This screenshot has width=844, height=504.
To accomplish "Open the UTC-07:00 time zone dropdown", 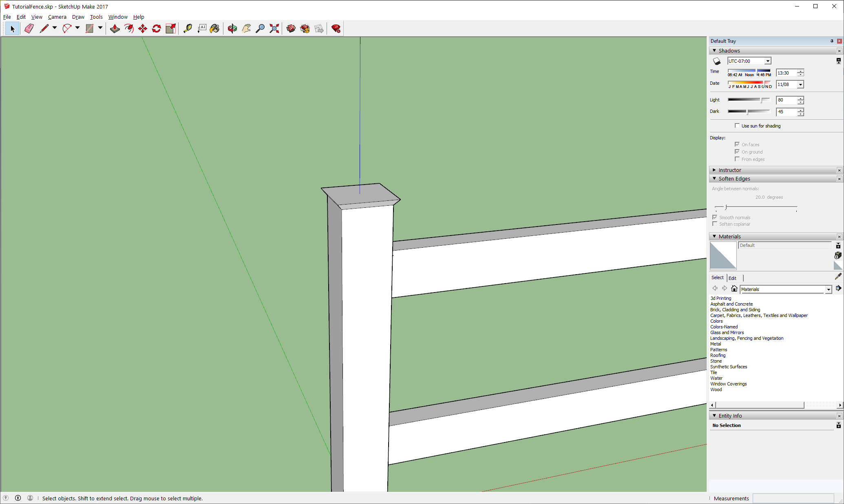I will tap(768, 61).
